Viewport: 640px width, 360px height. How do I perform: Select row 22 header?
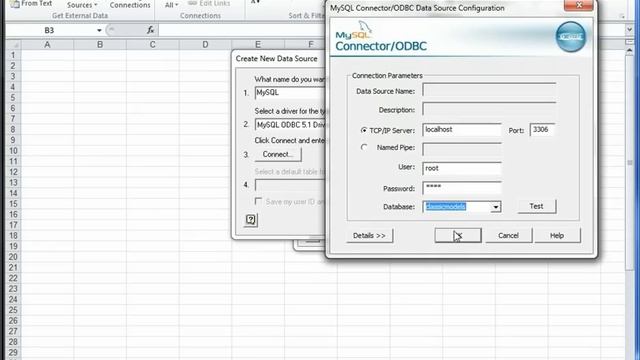[x=13, y=278]
